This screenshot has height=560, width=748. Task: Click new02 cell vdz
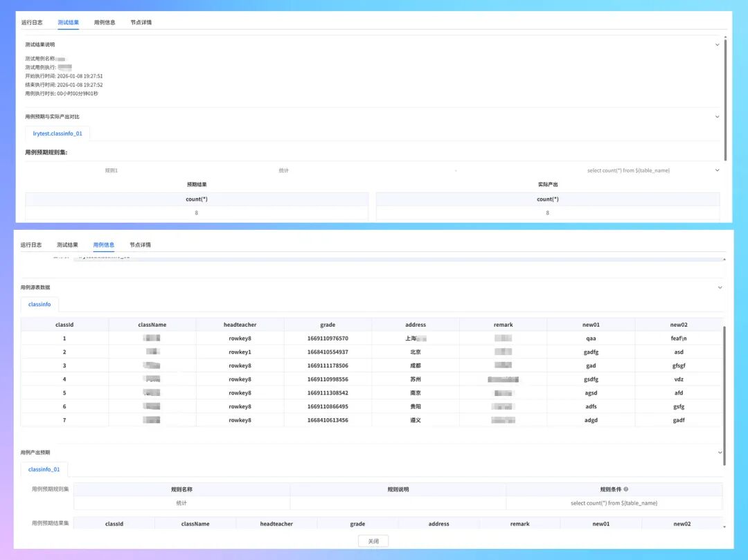coord(679,379)
